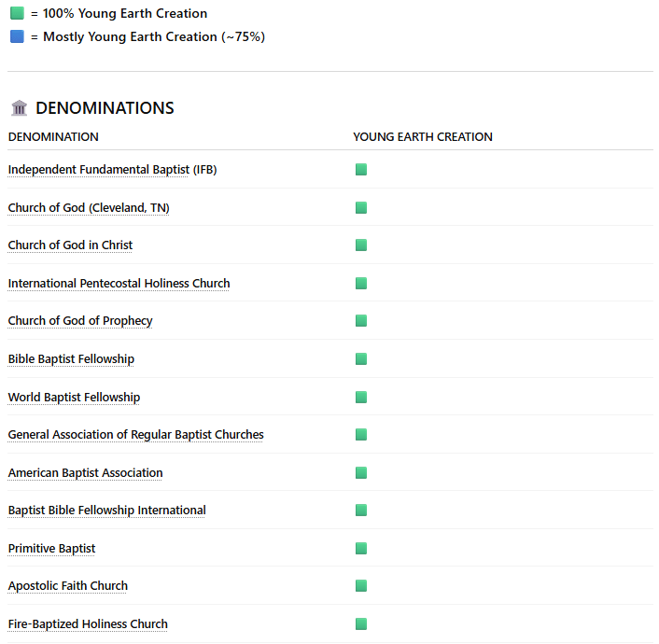The width and height of the screenshot is (659, 644).
Task: Open Baptist Bible Fellowship International link
Action: coord(106,511)
